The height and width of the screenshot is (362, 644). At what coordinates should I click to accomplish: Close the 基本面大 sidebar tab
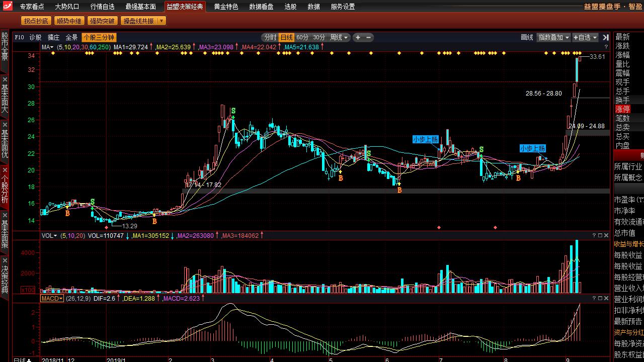5,79
